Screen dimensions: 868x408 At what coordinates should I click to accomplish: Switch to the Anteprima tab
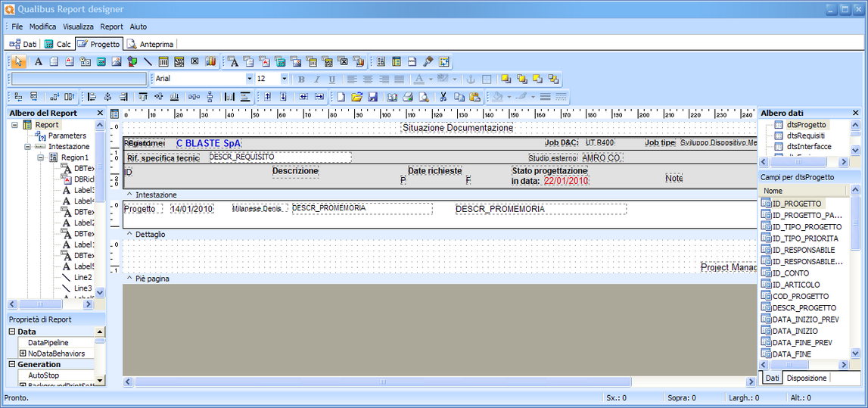tap(150, 44)
